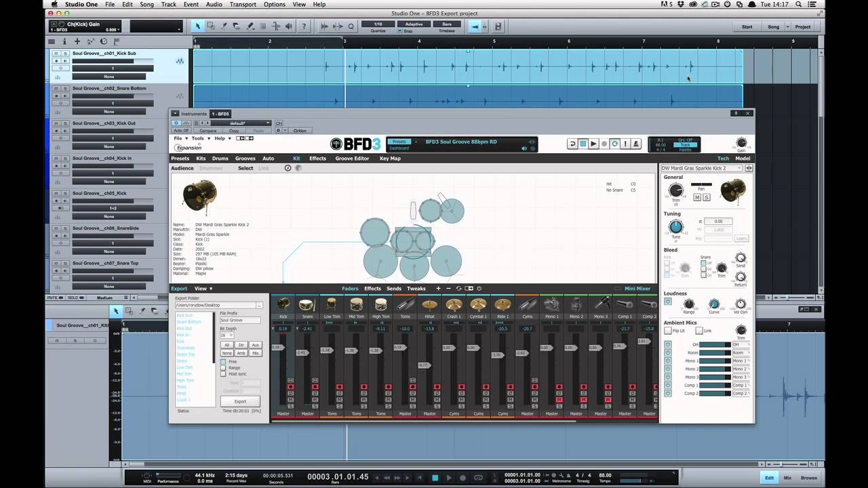Image resolution: width=868 pixels, height=488 pixels.
Task: Click BFD3 transport stop button
Action: pyautogui.click(x=583, y=144)
